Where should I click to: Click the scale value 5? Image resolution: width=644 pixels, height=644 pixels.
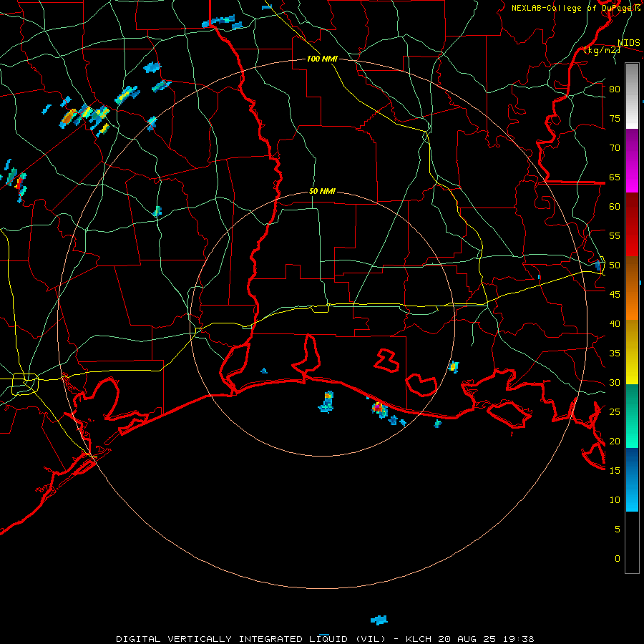click(618, 530)
